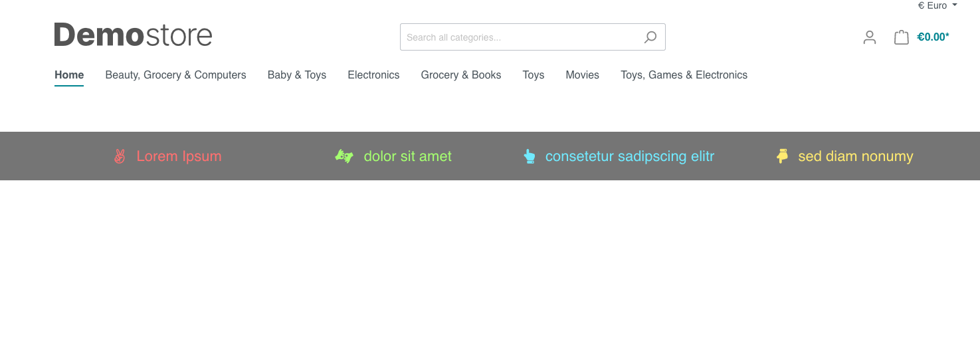Screen dimensions: 980x342
Task: Click the red peace-hand icon beside Lorem Ipsum
Action: tap(120, 156)
